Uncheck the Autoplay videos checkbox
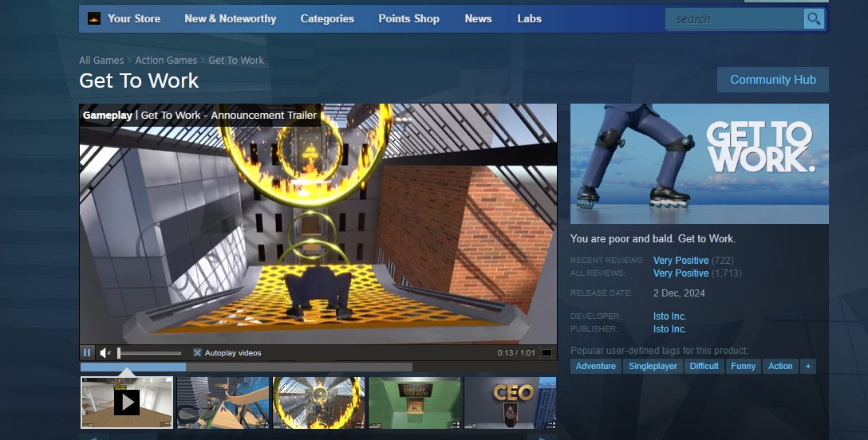 coord(197,352)
